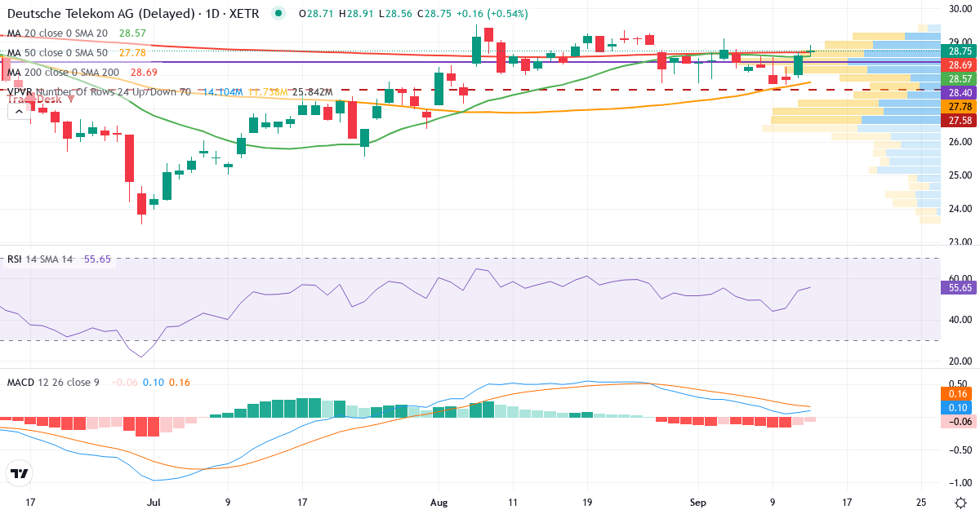Click the 30.00 price scale label

pyautogui.click(x=960, y=8)
